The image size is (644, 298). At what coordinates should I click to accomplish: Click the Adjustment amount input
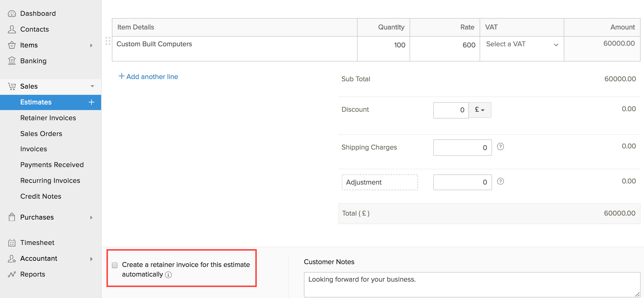[x=463, y=182]
